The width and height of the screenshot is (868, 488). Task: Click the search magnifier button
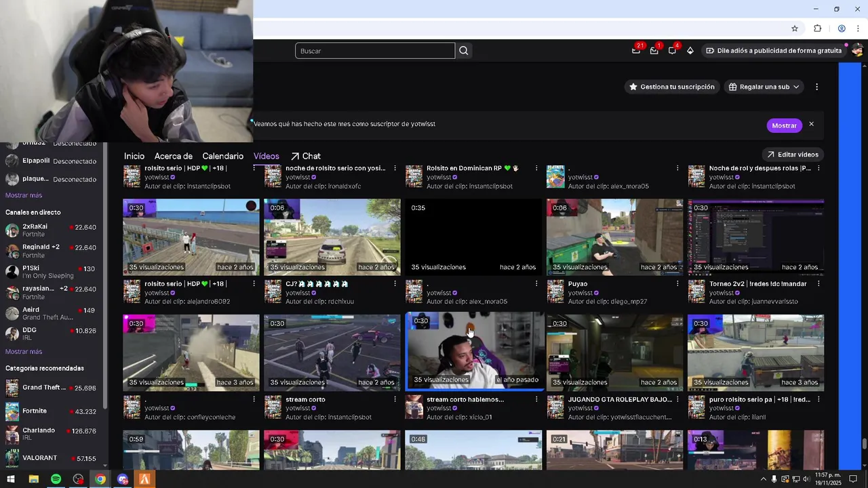coord(464,51)
